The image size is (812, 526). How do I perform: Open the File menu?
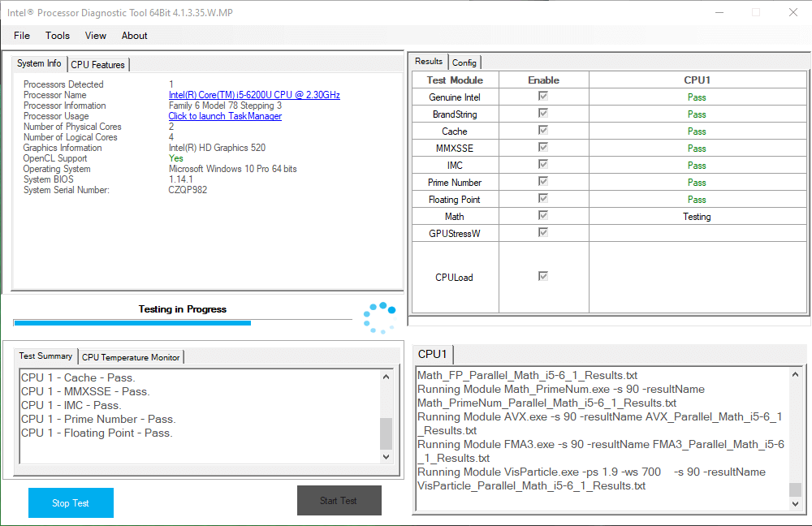[x=22, y=36]
